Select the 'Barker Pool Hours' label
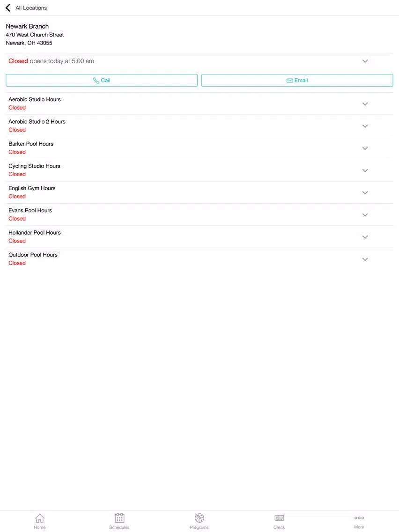Image resolution: width=399 pixels, height=532 pixels. coord(31,144)
